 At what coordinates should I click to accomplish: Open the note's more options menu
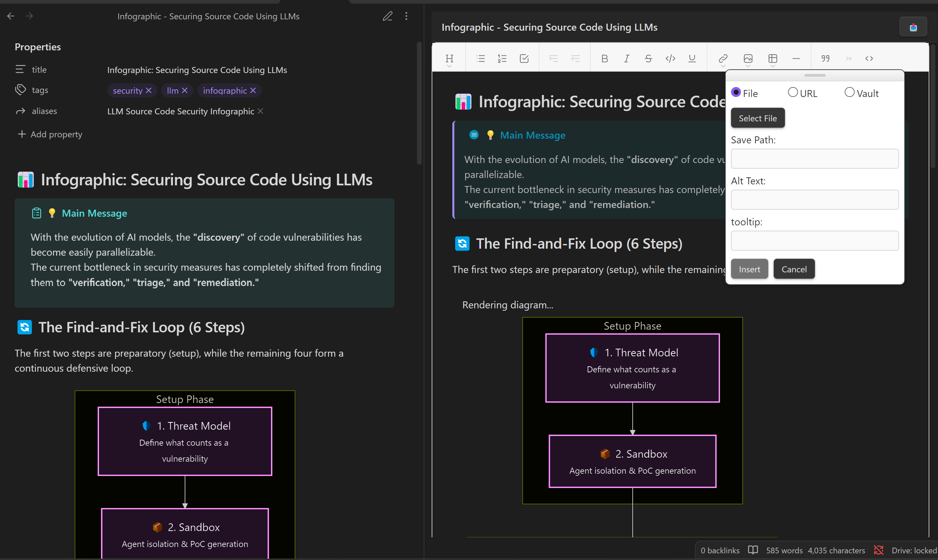coord(406,16)
